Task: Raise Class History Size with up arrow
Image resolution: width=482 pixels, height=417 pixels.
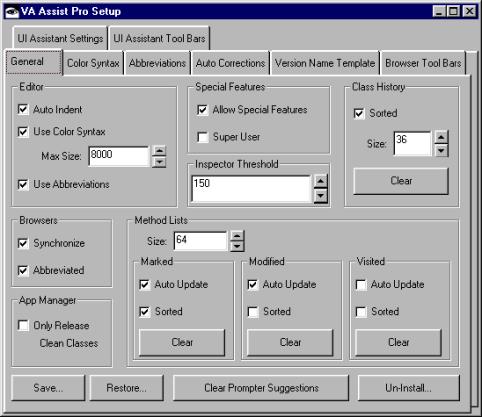Action: click(441, 137)
